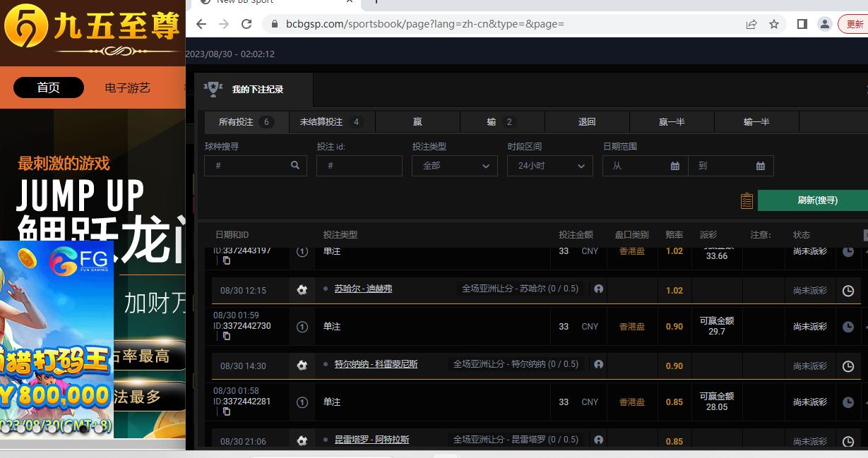Image resolution: width=868 pixels, height=458 pixels.
Task: Reload the bcbgsp.com page
Action: pyautogui.click(x=246, y=24)
